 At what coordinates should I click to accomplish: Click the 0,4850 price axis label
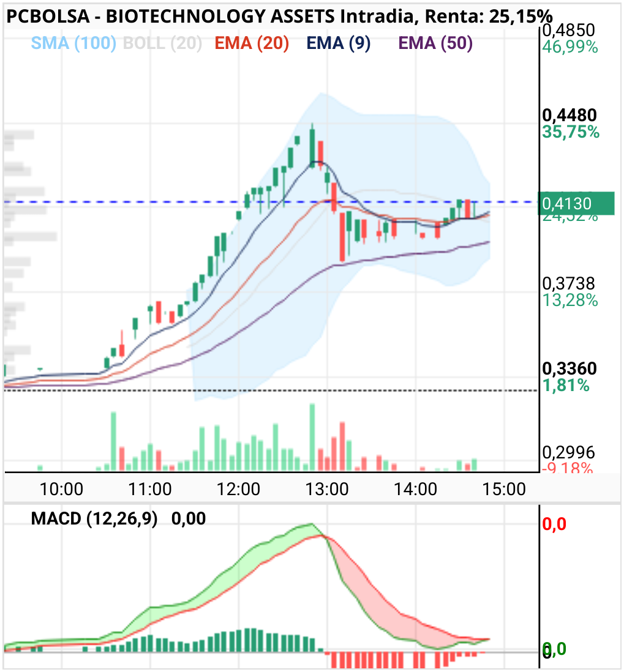[x=568, y=30]
